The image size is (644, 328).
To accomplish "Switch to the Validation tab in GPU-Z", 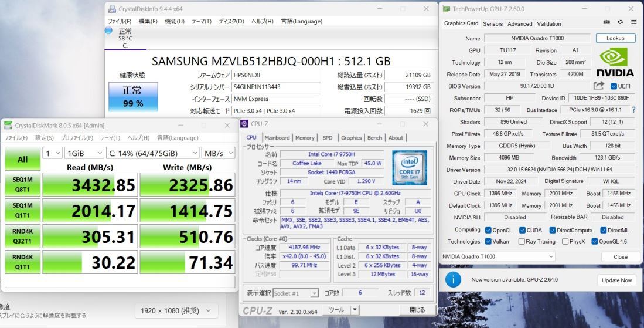I will 548,24.
